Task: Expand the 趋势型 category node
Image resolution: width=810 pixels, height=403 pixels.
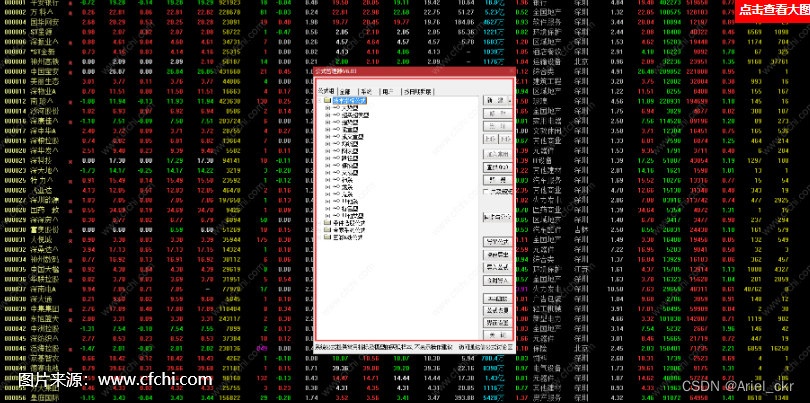Action: point(328,122)
